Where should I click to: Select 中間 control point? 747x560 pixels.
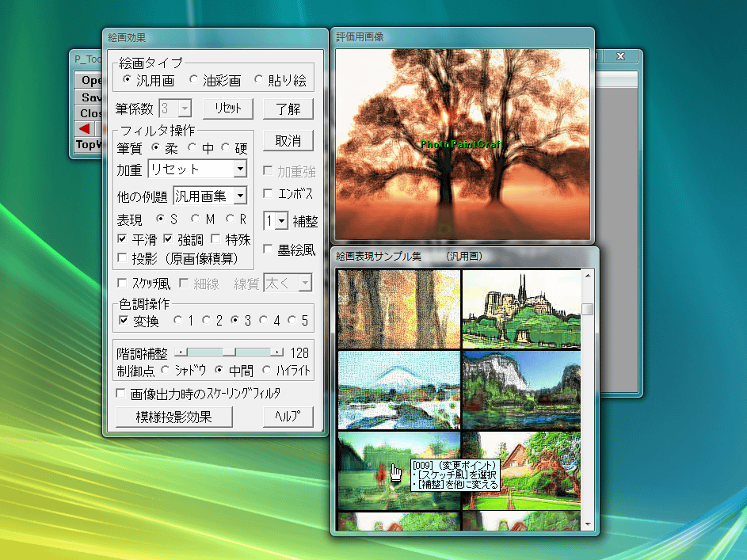219,370
